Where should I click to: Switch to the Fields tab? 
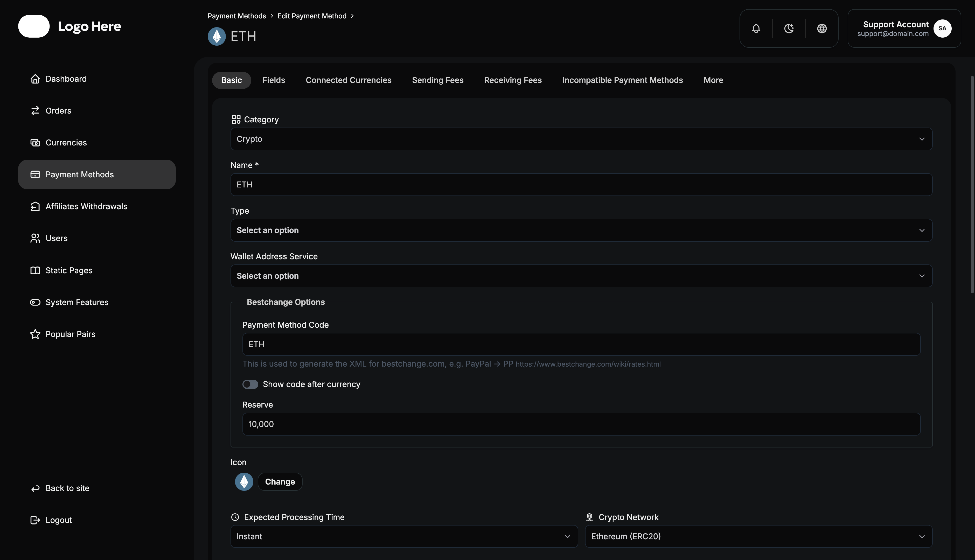[x=274, y=80]
